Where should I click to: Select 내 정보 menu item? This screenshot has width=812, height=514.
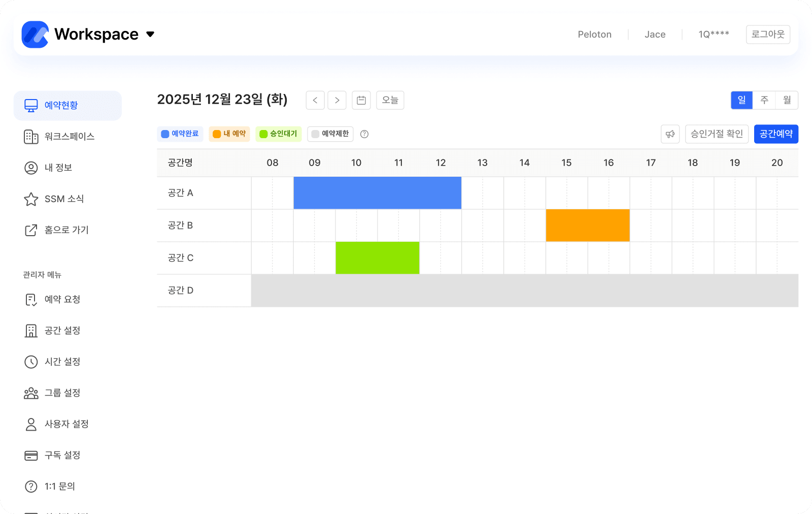(58, 168)
